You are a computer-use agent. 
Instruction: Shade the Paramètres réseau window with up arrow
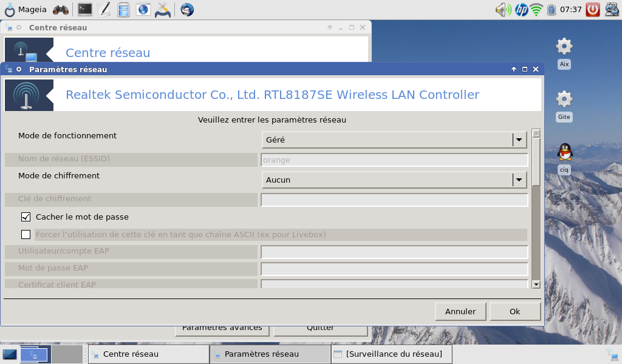click(x=514, y=69)
